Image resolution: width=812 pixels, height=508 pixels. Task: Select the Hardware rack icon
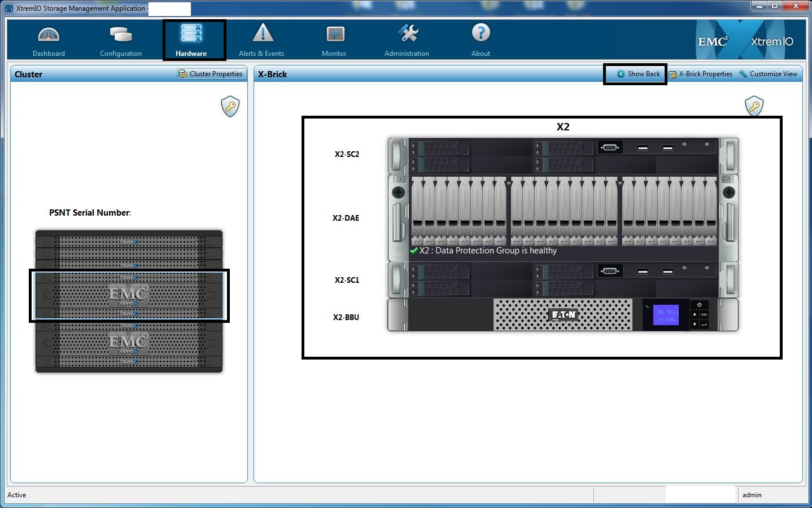(191, 34)
